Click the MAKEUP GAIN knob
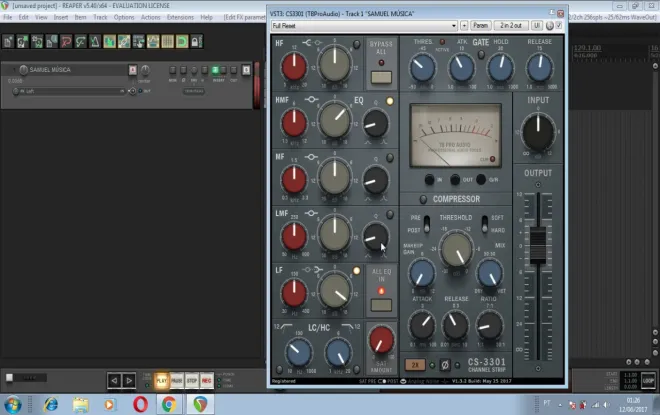This screenshot has height=415, width=660. click(x=421, y=274)
